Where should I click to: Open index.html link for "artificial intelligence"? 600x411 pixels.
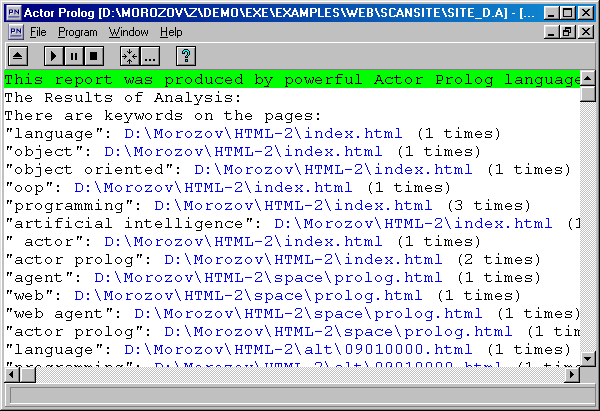(x=413, y=223)
